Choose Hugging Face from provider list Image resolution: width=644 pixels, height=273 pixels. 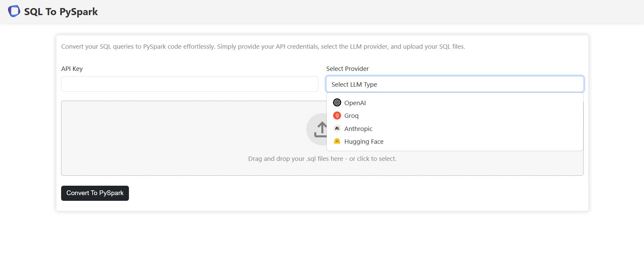(455, 141)
